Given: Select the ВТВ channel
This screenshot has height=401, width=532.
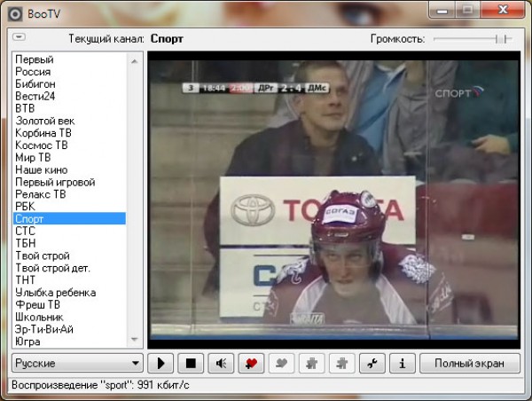Looking at the screenshot, I should [69, 108].
